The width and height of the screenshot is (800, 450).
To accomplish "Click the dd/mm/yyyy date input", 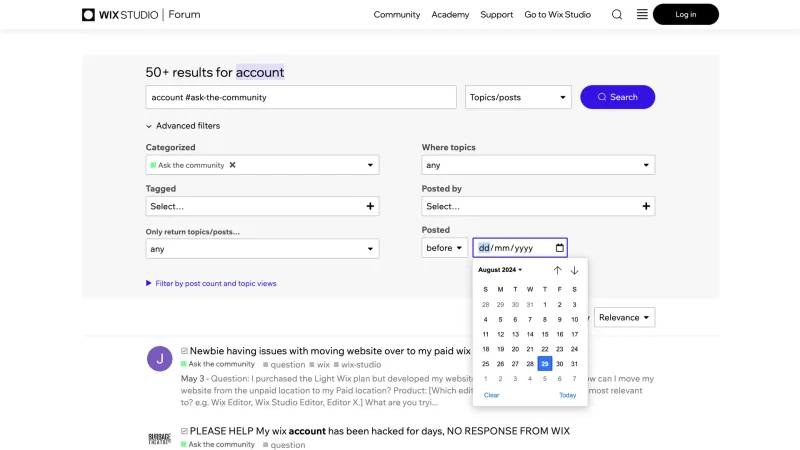I will coord(520,248).
